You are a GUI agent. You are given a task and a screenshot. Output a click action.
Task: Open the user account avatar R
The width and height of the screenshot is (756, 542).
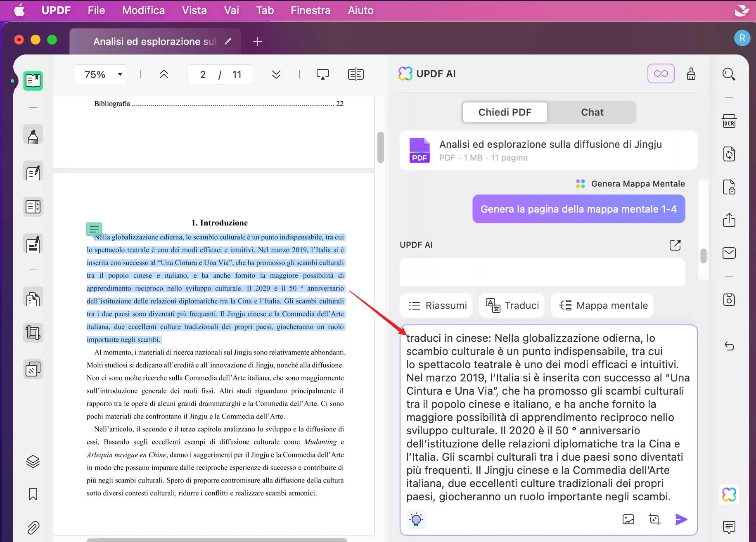coord(742,38)
